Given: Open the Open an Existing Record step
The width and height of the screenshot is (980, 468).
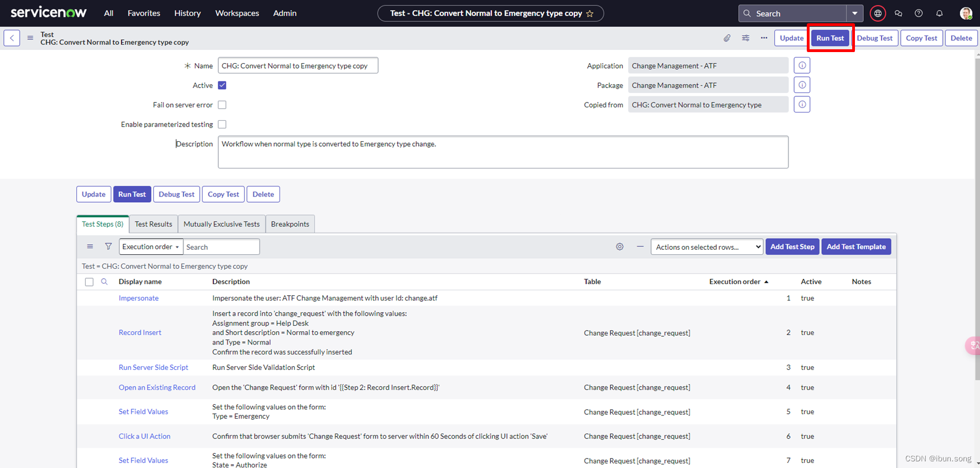Looking at the screenshot, I should (x=157, y=387).
